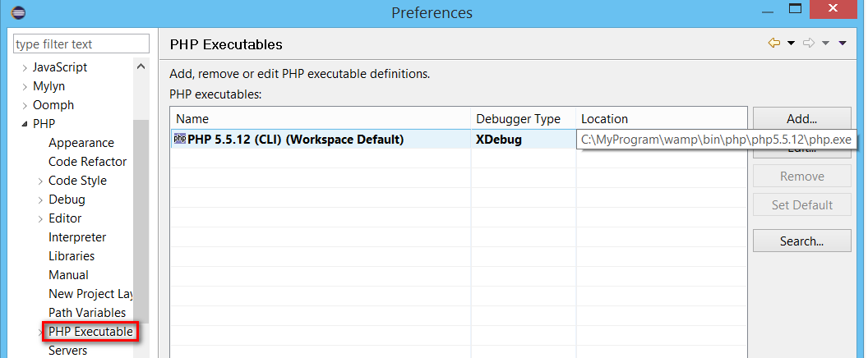Screen dimensions: 868x358
Task: Click the Set Default button
Action: click(801, 204)
